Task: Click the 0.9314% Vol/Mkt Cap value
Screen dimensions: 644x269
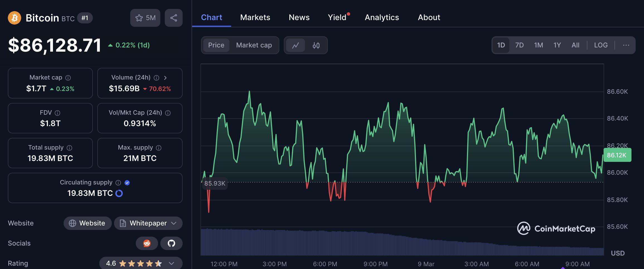Action: 140,123
